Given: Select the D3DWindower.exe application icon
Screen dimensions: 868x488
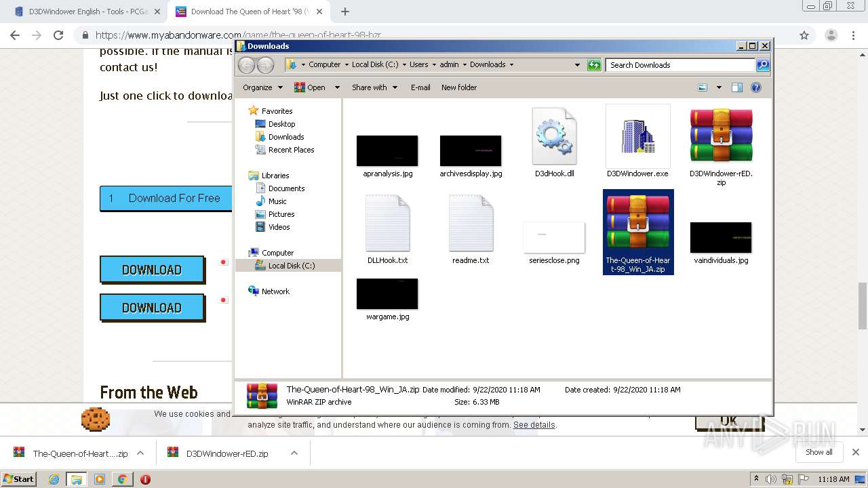Looking at the screenshot, I should point(637,136).
